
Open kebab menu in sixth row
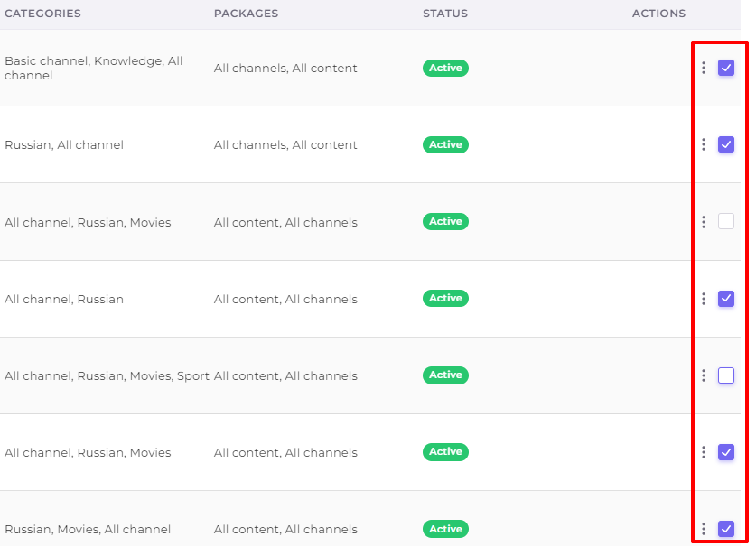click(704, 452)
